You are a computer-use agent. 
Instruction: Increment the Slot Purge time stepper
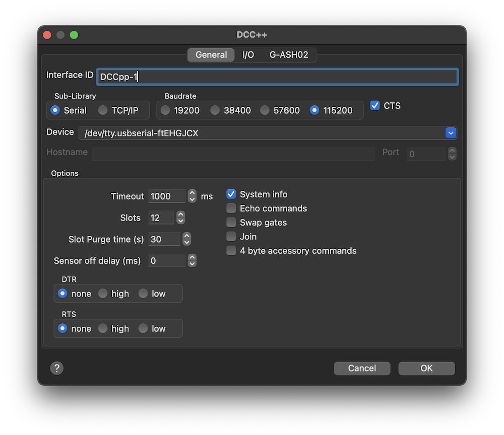(x=186, y=236)
